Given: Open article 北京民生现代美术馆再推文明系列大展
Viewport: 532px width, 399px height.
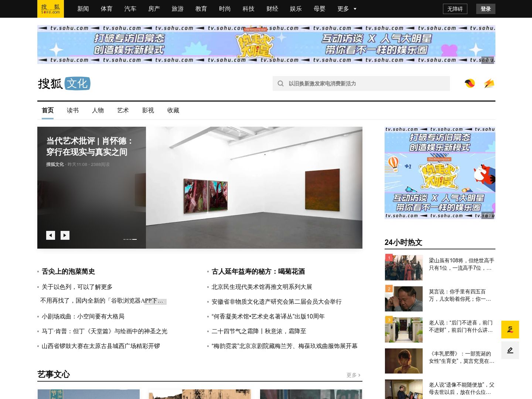Looking at the screenshot, I should click(x=262, y=287).
